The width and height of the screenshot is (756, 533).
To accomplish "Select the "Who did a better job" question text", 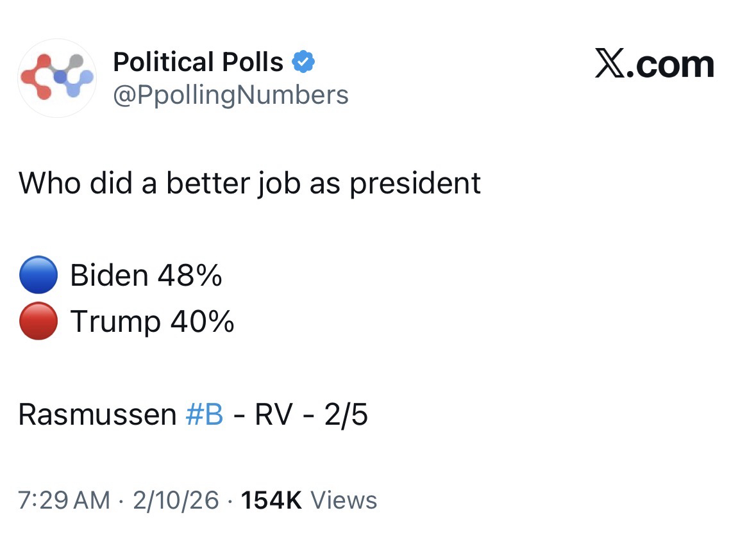I will point(249,184).
